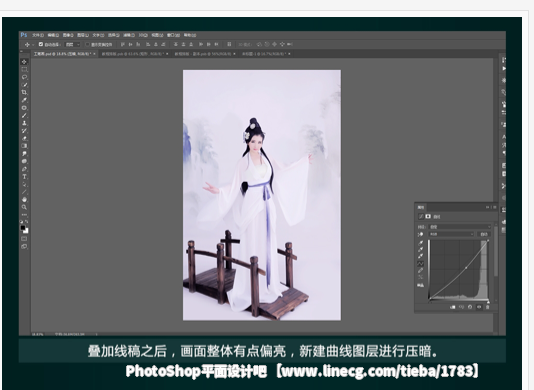This screenshot has width=534, height=390.
Task: Select the Pen tool
Action: [24, 169]
